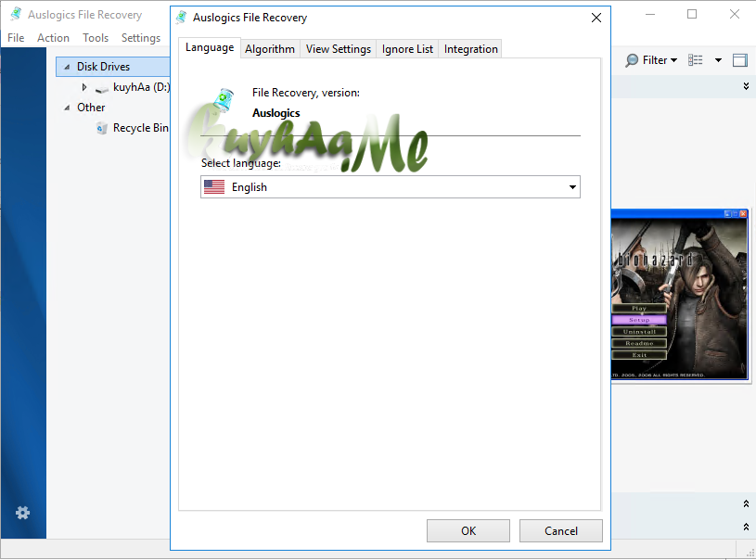Select the Disk Drives tree row

tap(113, 67)
